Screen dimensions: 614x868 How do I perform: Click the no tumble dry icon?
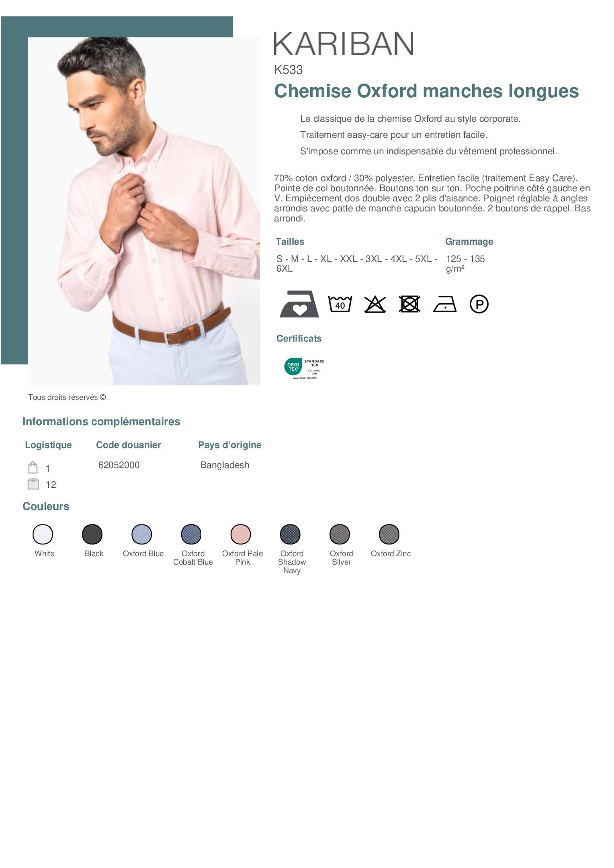[409, 304]
